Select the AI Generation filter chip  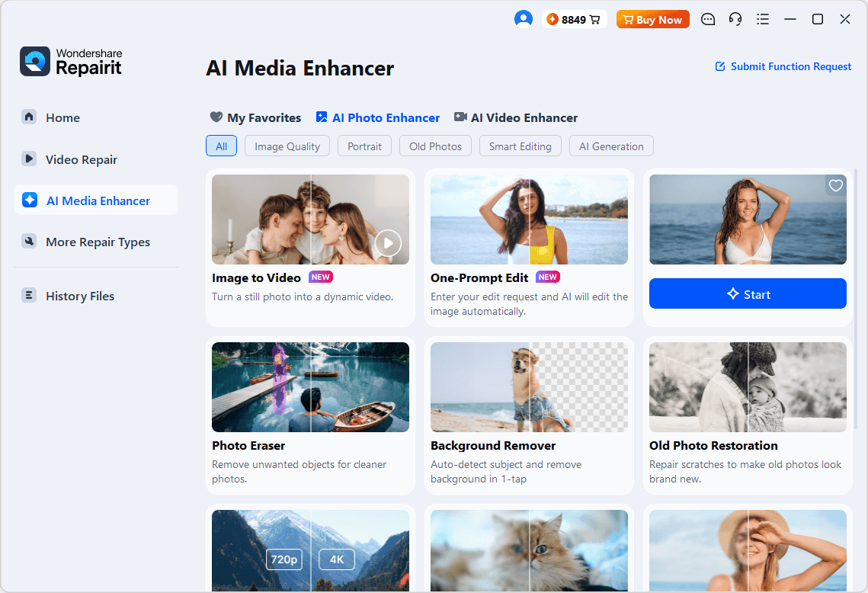611,146
